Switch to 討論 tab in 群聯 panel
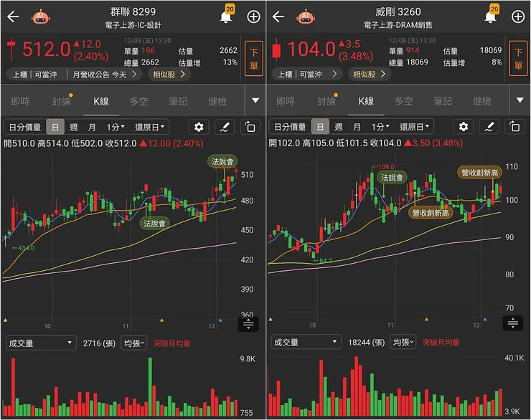531x420 pixels. [62, 101]
